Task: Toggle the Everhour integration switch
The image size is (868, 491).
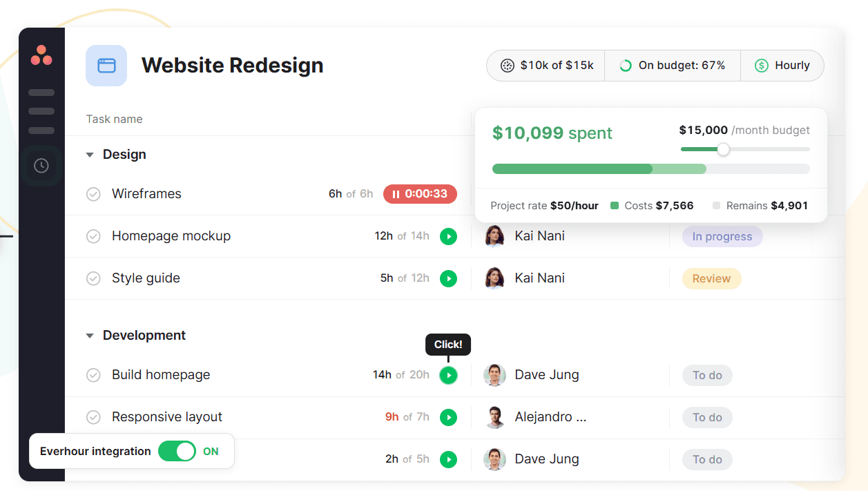Action: point(177,451)
